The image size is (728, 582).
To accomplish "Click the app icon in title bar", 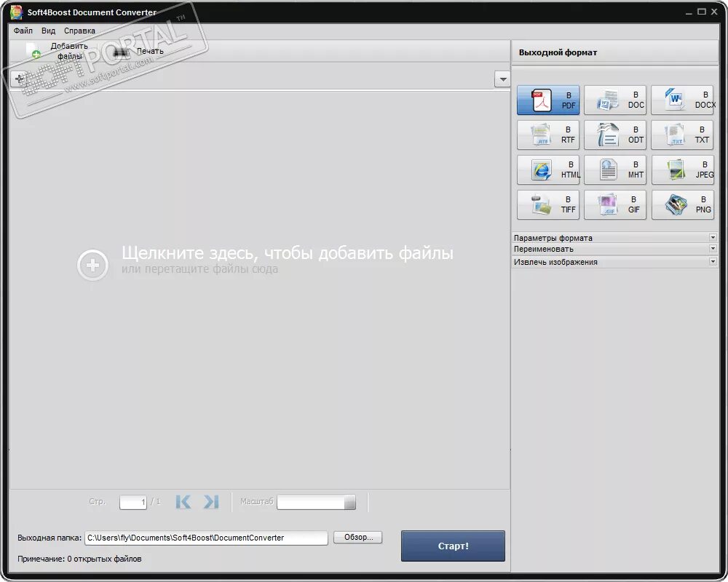I will tap(16, 12).
